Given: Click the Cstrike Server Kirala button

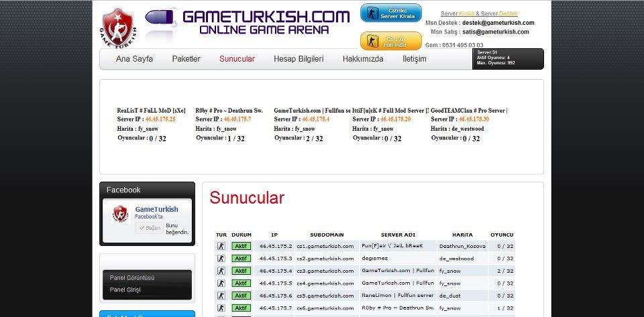Looking at the screenshot, I should 391,13.
